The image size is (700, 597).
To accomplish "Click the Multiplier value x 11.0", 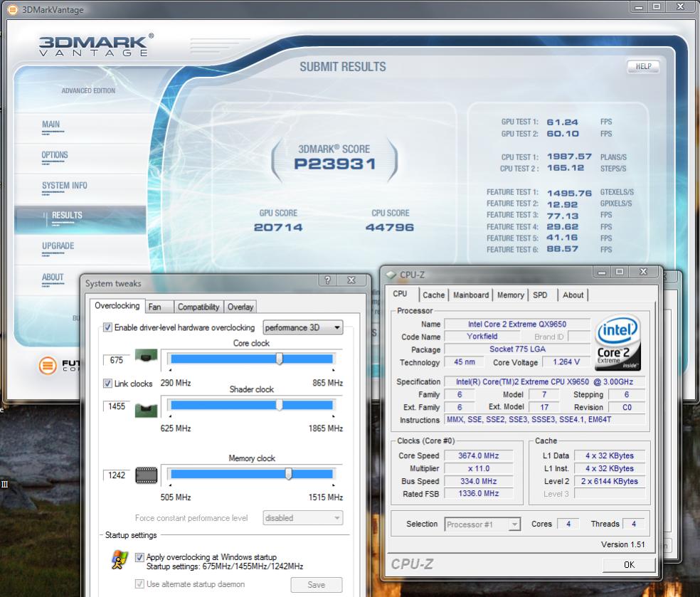I will (x=479, y=468).
